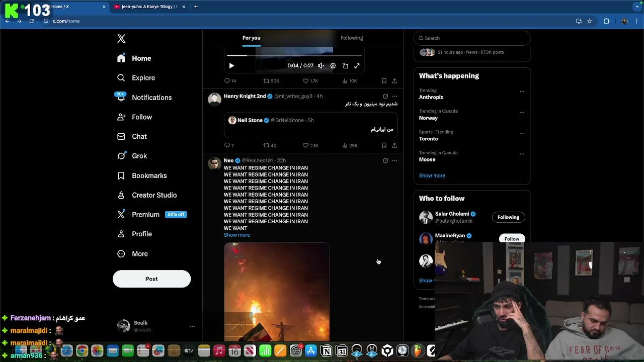This screenshot has height=362, width=644.
Task: Switch to the Following tab
Action: click(352, 38)
